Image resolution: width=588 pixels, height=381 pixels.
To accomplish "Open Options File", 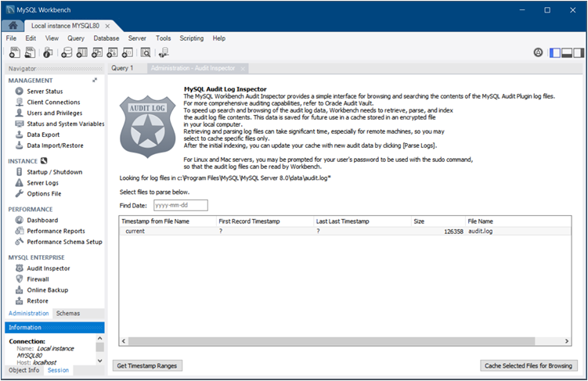I will pyautogui.click(x=44, y=194).
